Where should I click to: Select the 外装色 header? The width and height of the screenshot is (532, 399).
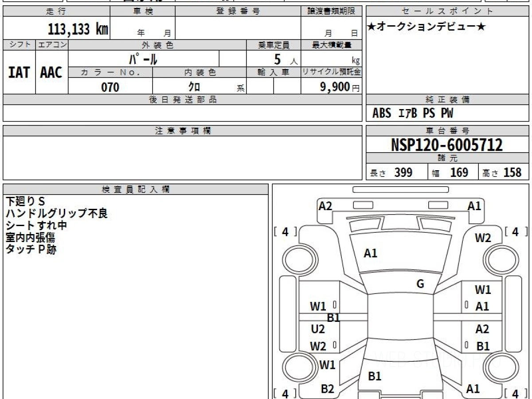point(157,45)
